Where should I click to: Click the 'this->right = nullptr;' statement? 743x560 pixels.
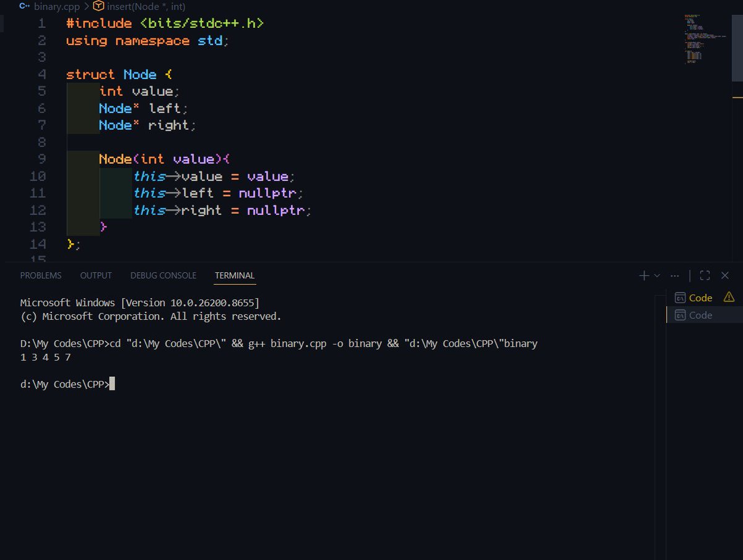pos(223,210)
